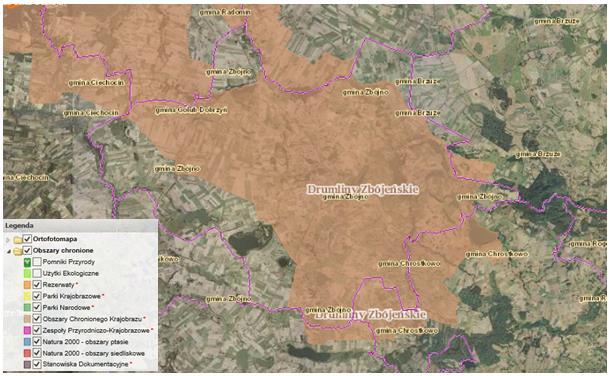Select Zespoły Przyrodniczo-Krajobrazowe layer label
This screenshot has width=610, height=376.
(x=96, y=330)
